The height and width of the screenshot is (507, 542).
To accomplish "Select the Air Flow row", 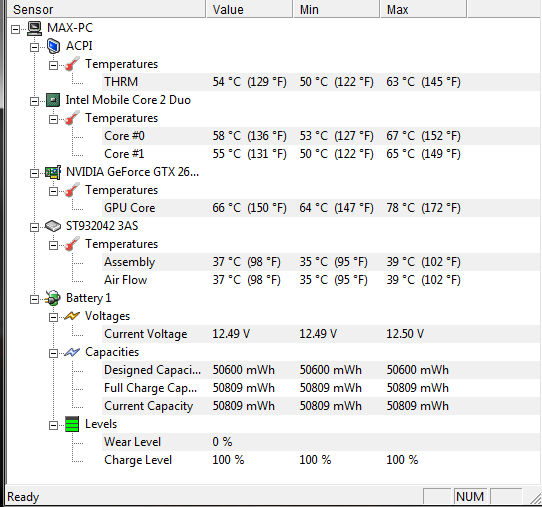I will pyautogui.click(x=321, y=280).
